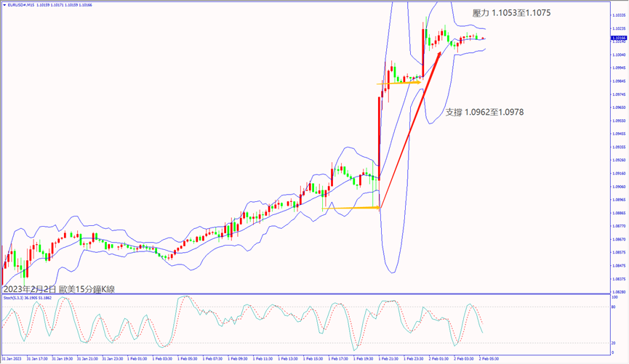Viewport: 629px width, 364px height.
Task: Click the 80 level on Stochastic scale
Action: click(614, 307)
